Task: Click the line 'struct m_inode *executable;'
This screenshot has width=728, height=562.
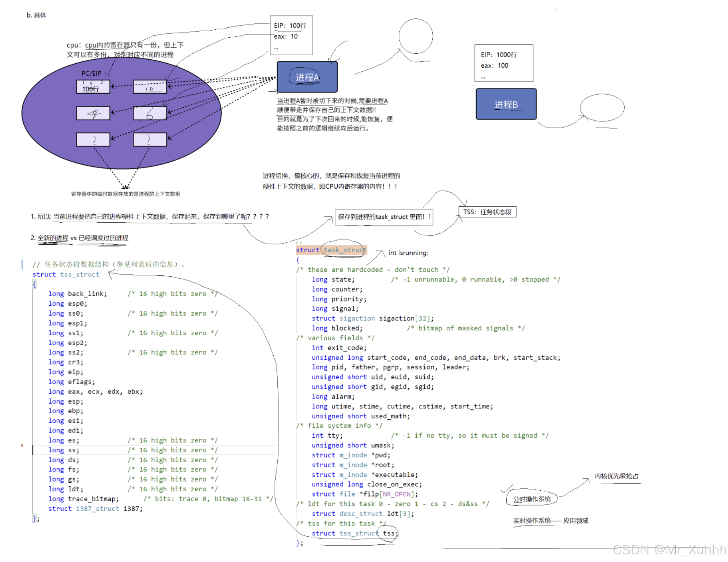Action: click(x=365, y=475)
